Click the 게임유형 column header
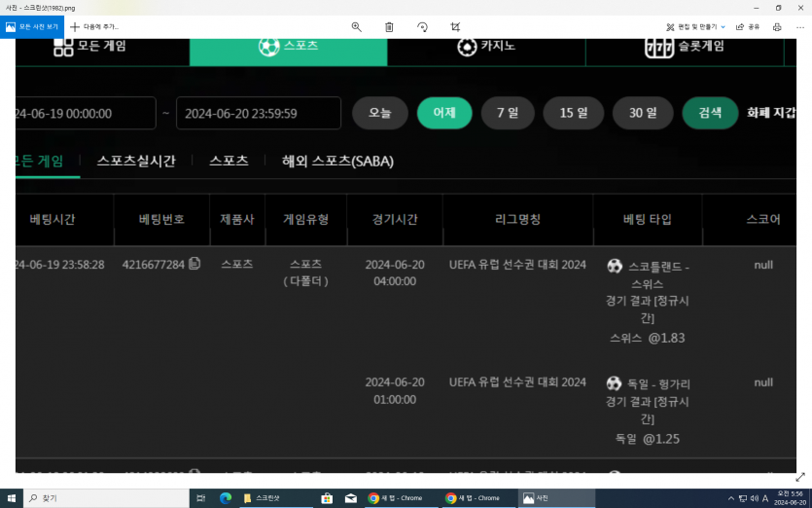812x508 pixels. point(305,219)
